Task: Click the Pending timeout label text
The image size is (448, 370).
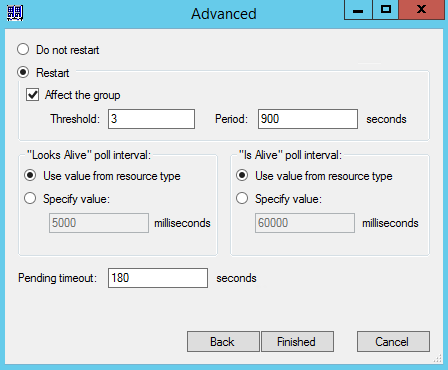Action: (x=57, y=278)
